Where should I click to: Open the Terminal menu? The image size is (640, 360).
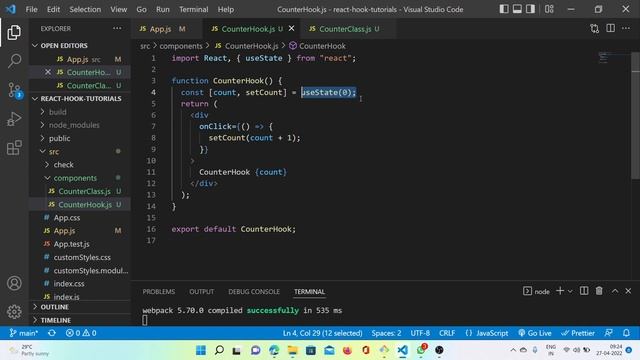click(x=193, y=9)
